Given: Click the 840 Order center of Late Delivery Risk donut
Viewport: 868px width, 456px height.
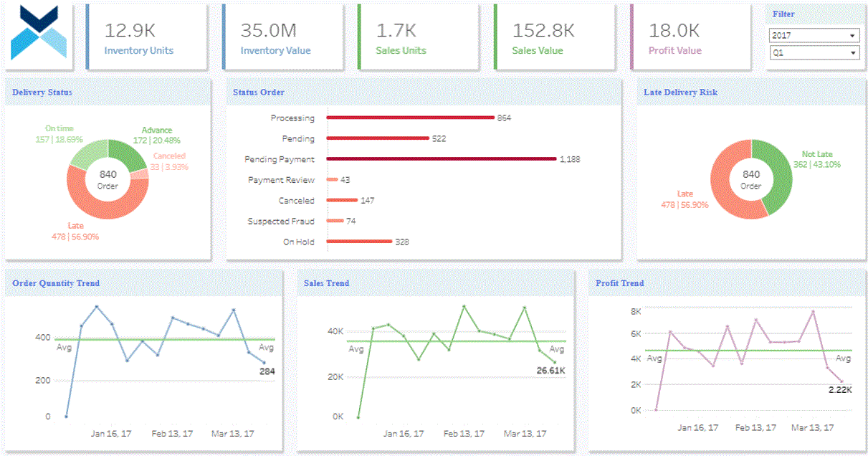Looking at the screenshot, I should click(751, 179).
